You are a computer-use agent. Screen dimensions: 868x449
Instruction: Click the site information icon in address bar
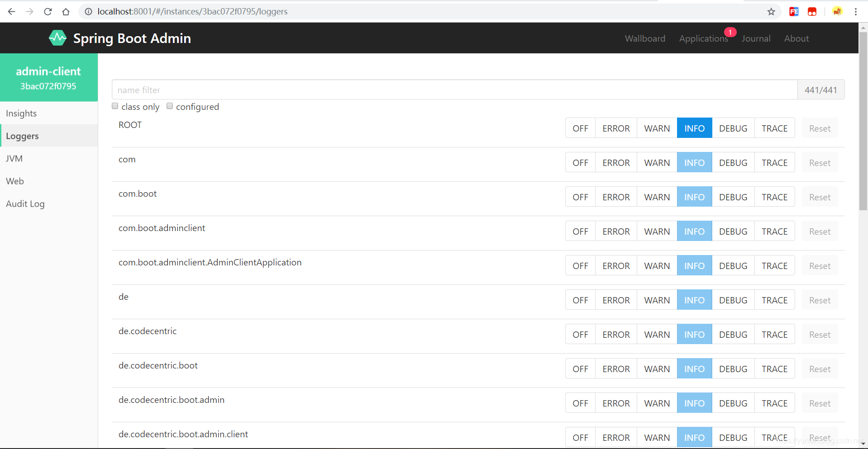88,11
